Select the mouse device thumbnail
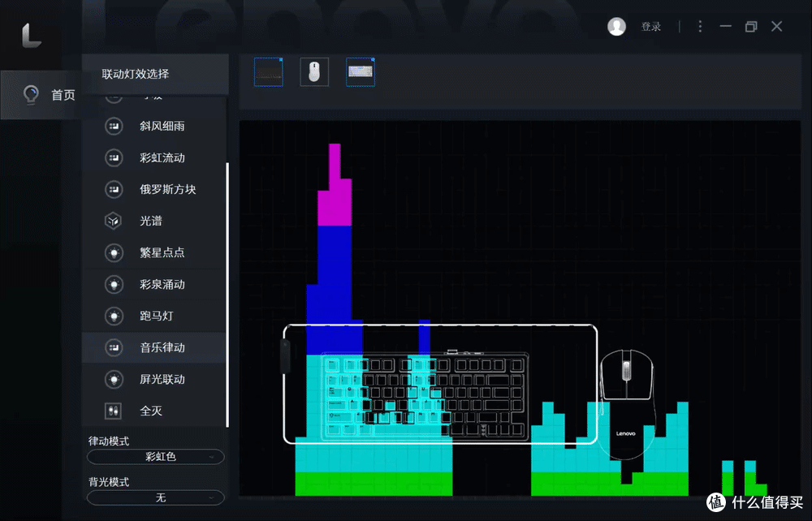The height and width of the screenshot is (521, 812). tap(314, 72)
